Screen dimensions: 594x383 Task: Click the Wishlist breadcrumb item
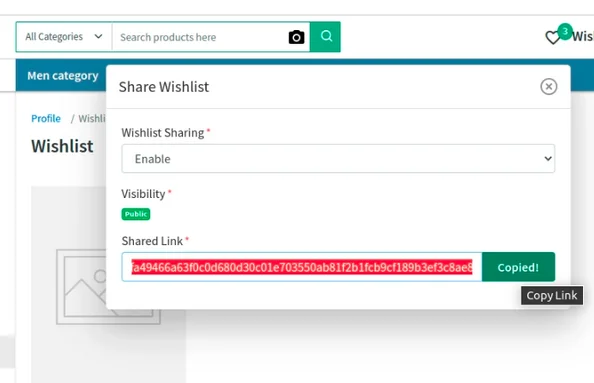(x=92, y=119)
